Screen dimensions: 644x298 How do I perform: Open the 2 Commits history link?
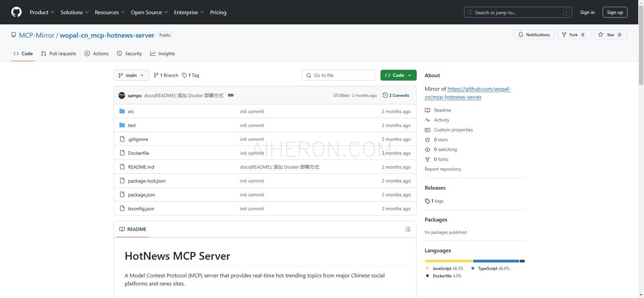click(x=396, y=95)
